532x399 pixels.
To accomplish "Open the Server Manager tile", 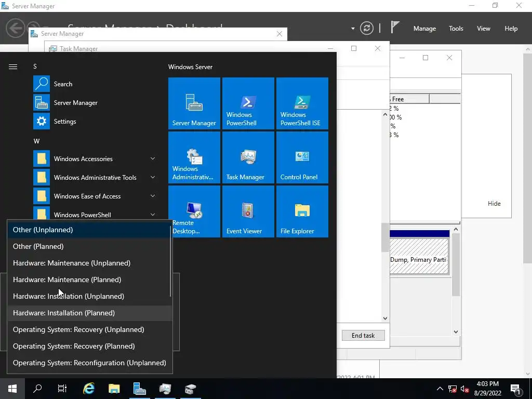I will point(194,103).
